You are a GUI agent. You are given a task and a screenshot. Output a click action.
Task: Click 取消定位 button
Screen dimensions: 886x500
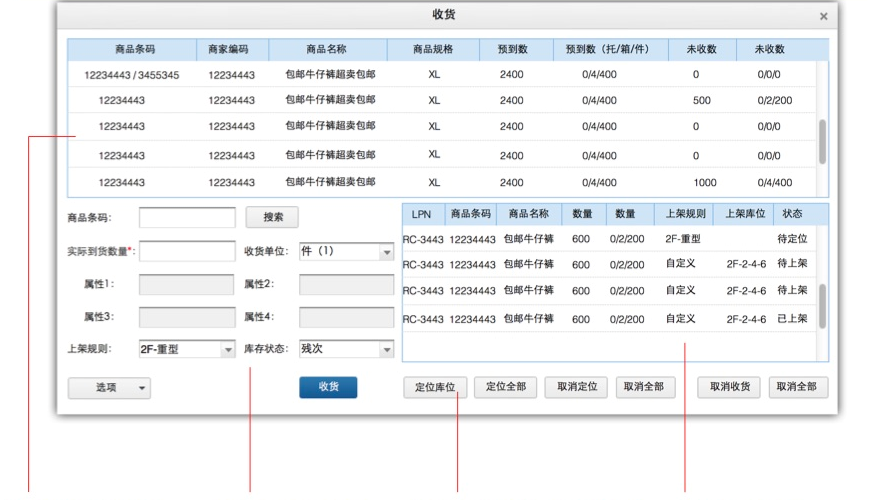576,387
